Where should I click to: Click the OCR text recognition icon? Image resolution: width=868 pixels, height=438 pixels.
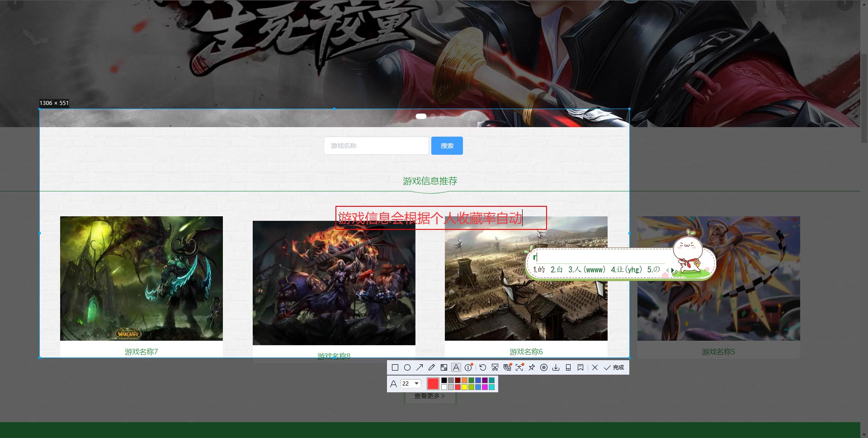[x=519, y=367]
